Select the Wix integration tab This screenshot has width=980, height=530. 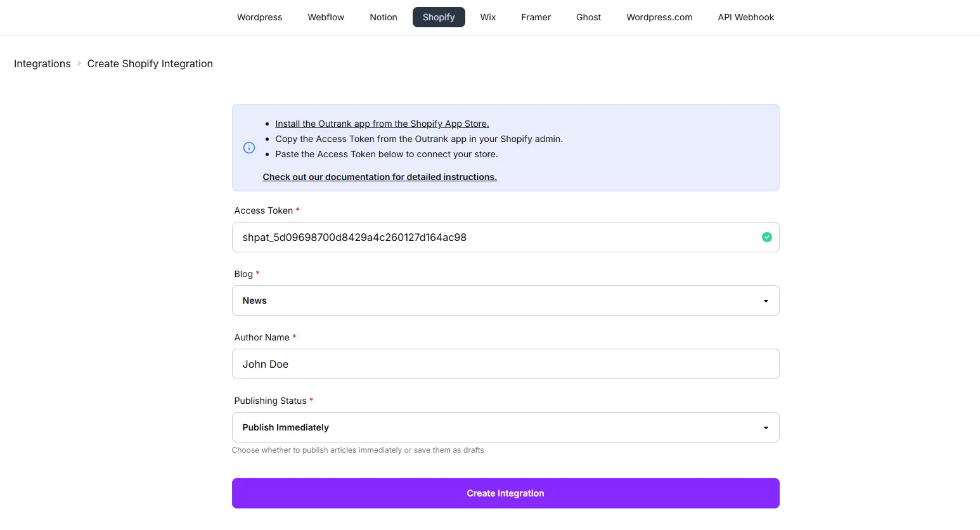coord(487,17)
